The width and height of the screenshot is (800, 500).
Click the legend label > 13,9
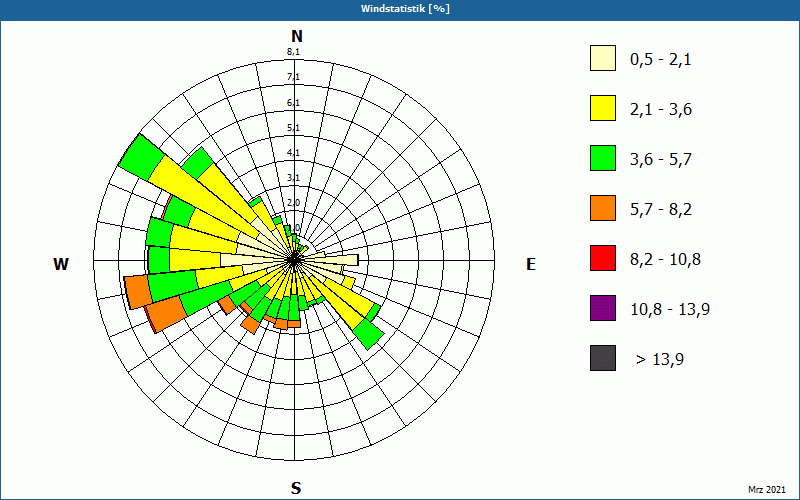(x=660, y=360)
